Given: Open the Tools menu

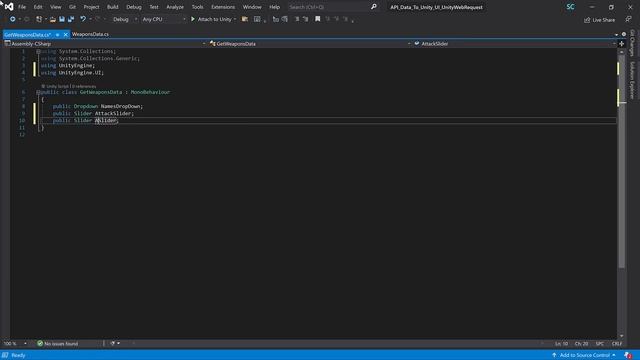Looking at the screenshot, I should pos(198,7).
